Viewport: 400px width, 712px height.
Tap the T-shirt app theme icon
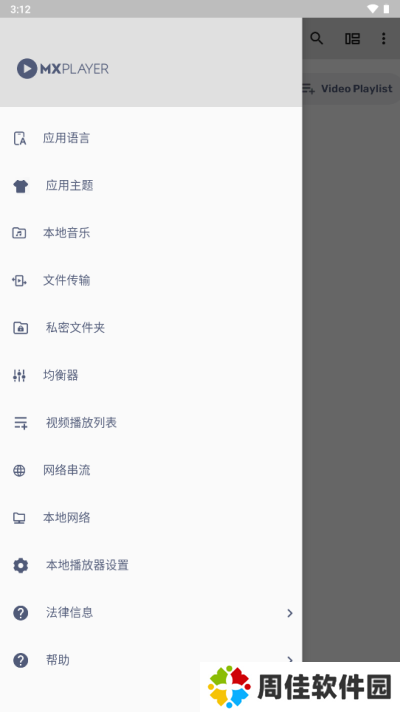coord(20,186)
